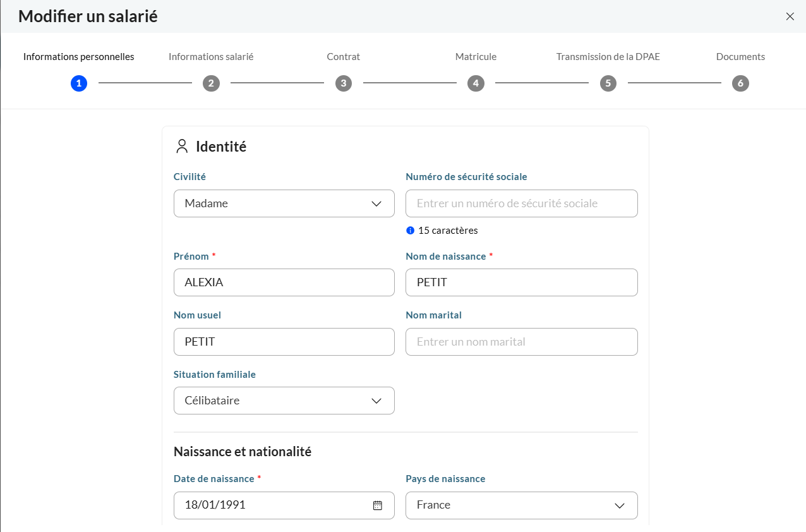The width and height of the screenshot is (806, 532).
Task: Focus the Numéro de sécurité sociale field
Action: coord(521,203)
